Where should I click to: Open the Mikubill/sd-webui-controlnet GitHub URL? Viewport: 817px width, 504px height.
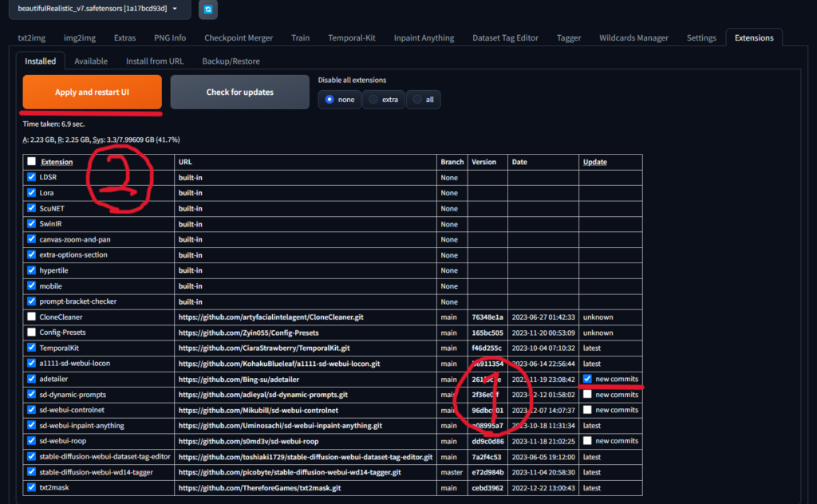tap(259, 410)
